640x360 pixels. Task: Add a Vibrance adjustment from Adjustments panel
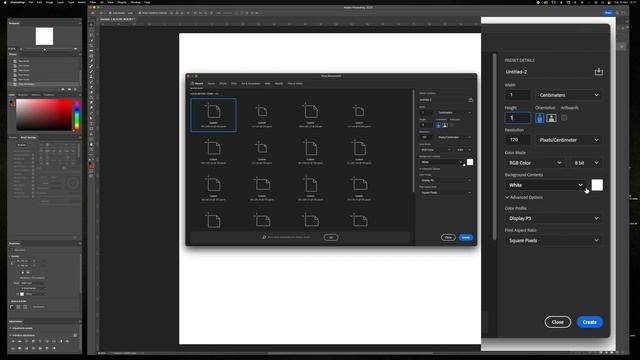coord(40,341)
